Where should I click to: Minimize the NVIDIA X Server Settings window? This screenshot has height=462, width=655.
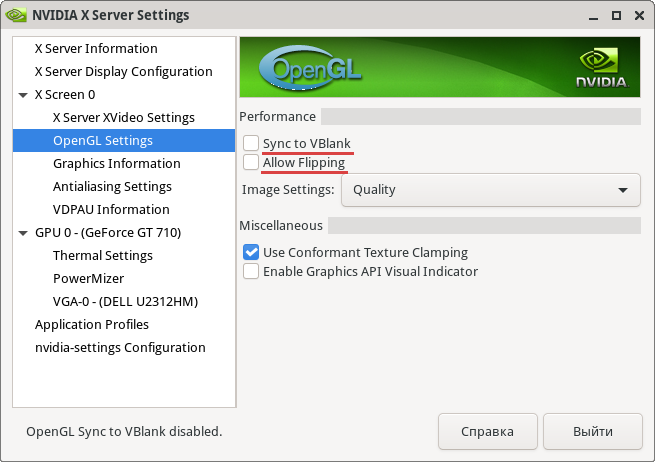tap(593, 16)
